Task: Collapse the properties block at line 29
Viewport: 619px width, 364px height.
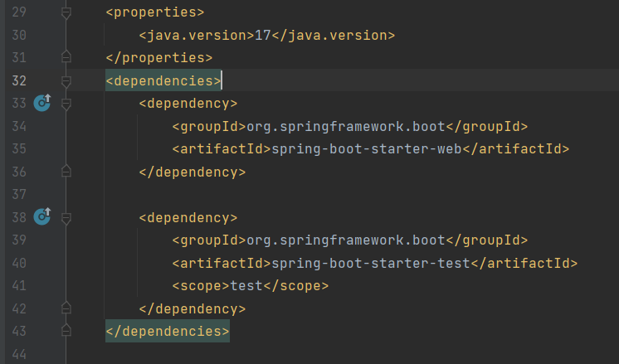Action: [66, 13]
